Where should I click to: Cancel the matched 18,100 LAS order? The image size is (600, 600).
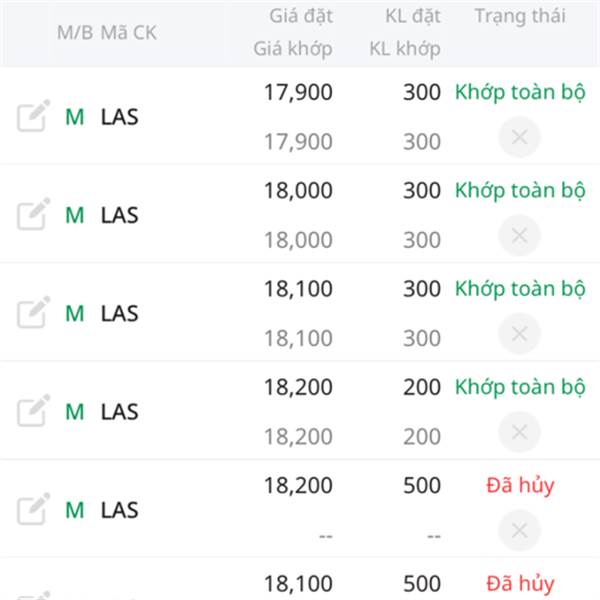coord(519,334)
